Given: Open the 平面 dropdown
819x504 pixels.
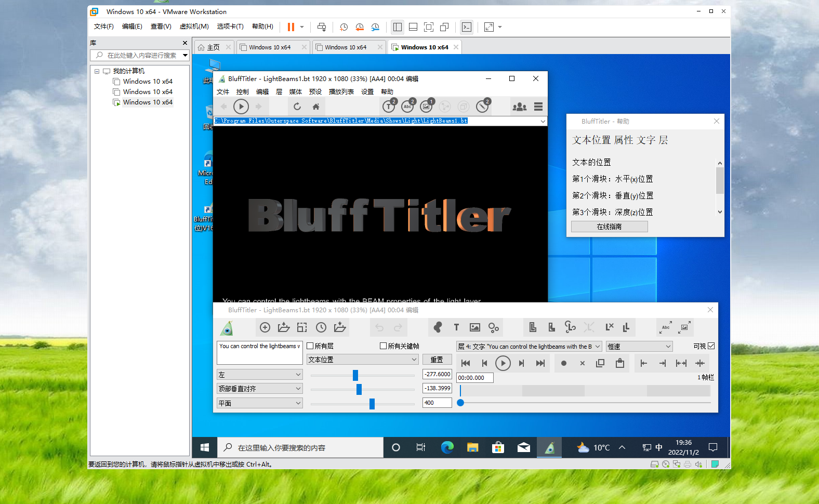Looking at the screenshot, I should [260, 403].
